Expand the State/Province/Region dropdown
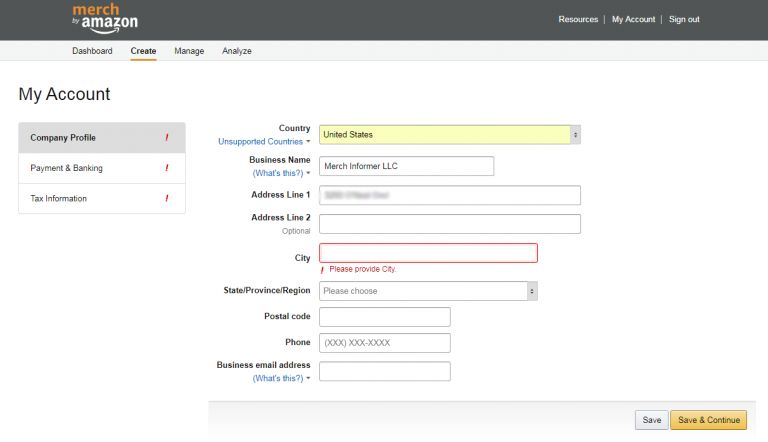 428,291
